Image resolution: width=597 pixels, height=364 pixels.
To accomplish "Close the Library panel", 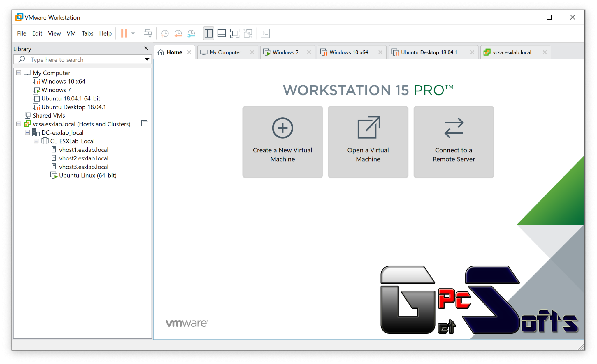I will pos(146,48).
